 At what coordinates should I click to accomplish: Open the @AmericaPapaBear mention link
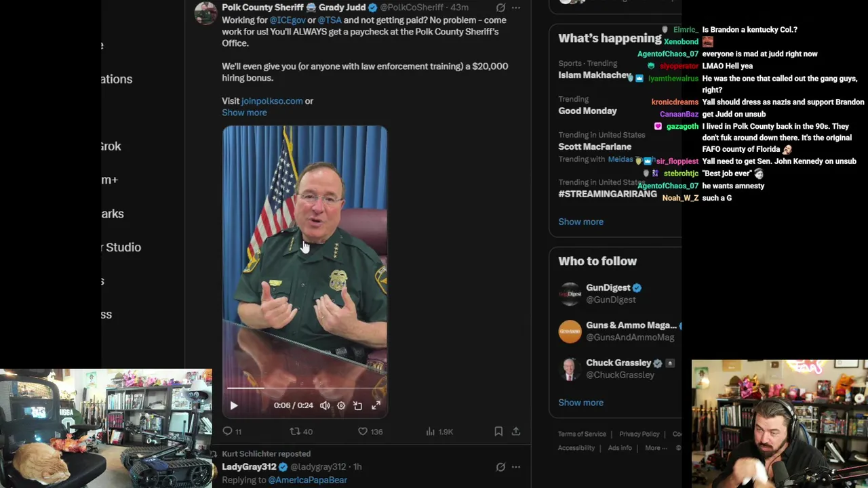point(307,480)
